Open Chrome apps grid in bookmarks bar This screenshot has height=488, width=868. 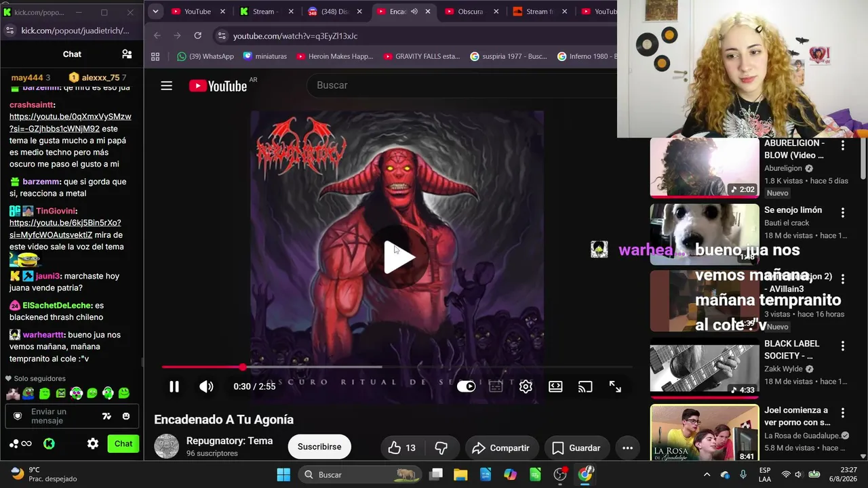155,56
